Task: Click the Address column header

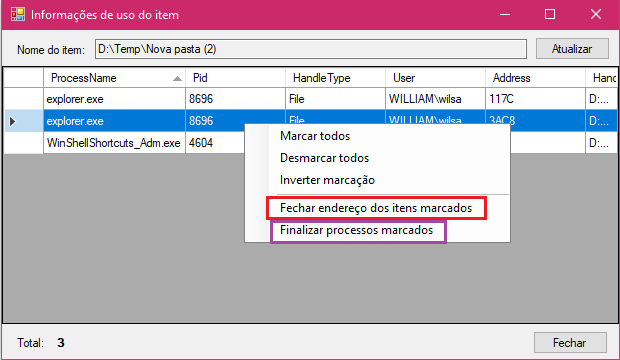Action: (x=535, y=78)
